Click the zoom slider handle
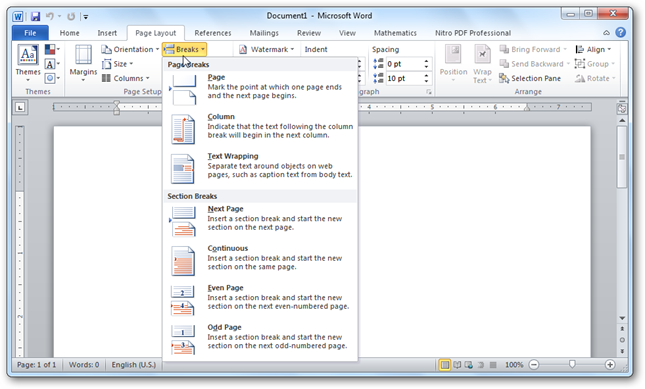The image size is (645, 389). coord(572,364)
